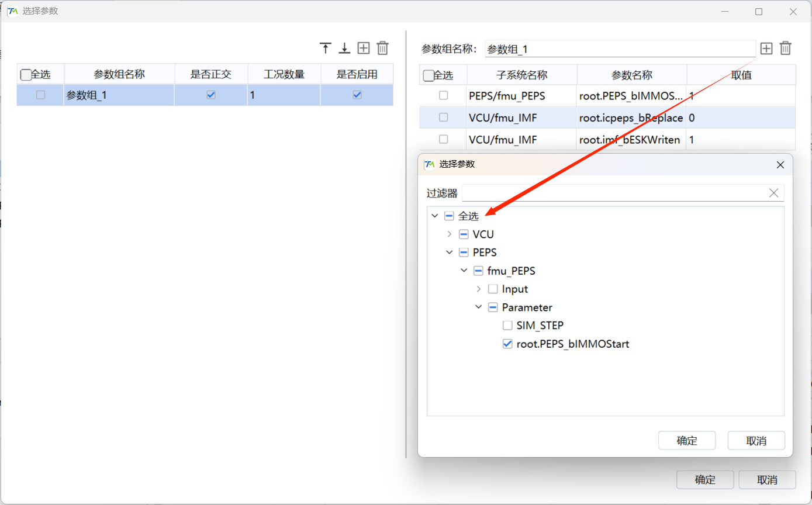Toggle the Input checkbox in the tree
The image size is (812, 505).
click(493, 289)
